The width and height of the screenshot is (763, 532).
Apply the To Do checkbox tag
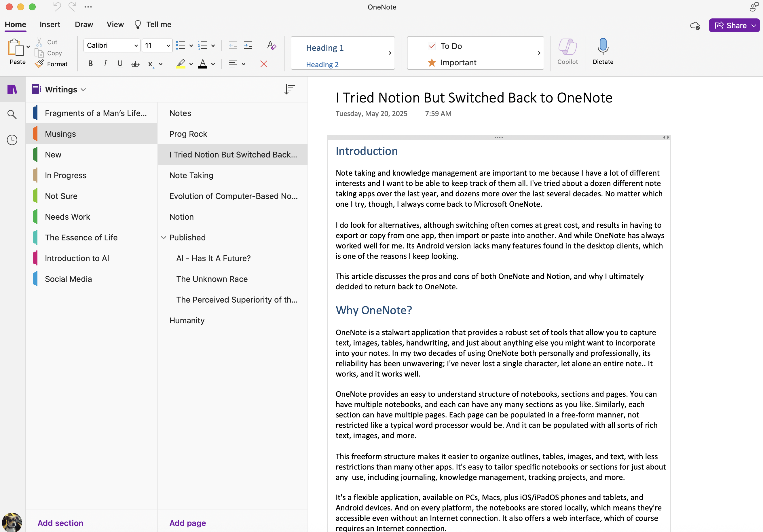pos(445,46)
